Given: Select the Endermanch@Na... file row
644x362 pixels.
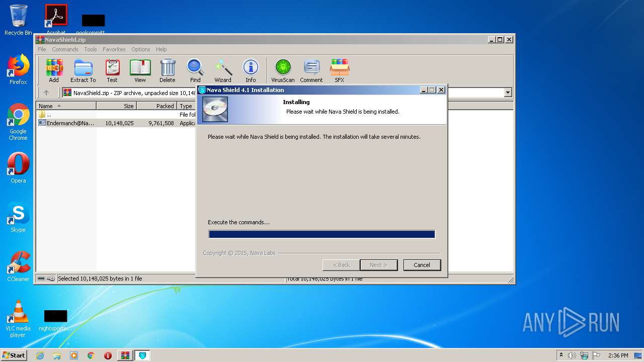Looking at the screenshot, I should point(117,123).
